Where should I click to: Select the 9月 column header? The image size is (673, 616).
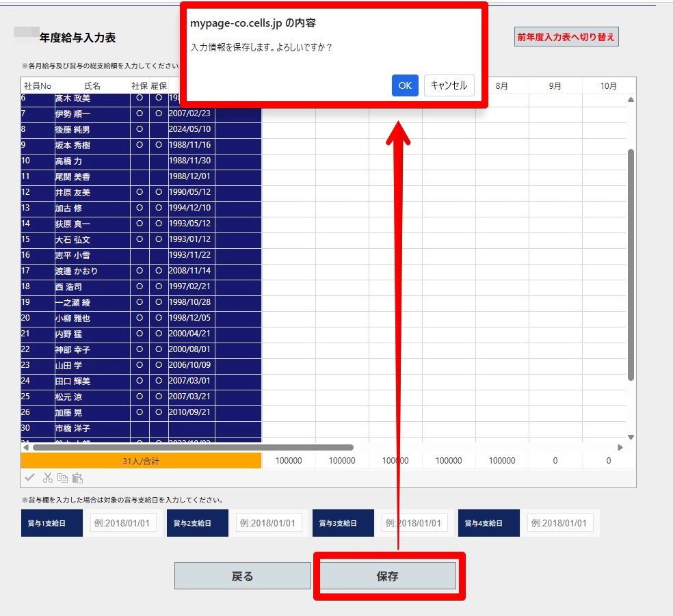555,85
